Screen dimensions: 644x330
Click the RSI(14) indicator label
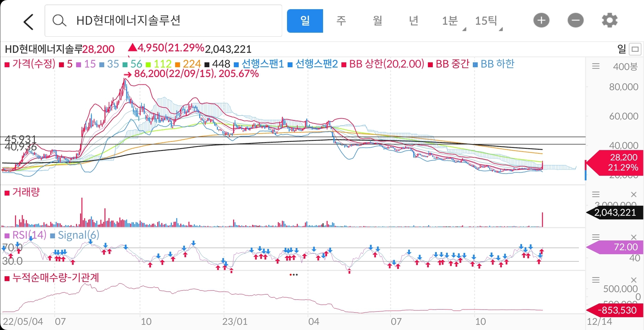click(x=25, y=235)
